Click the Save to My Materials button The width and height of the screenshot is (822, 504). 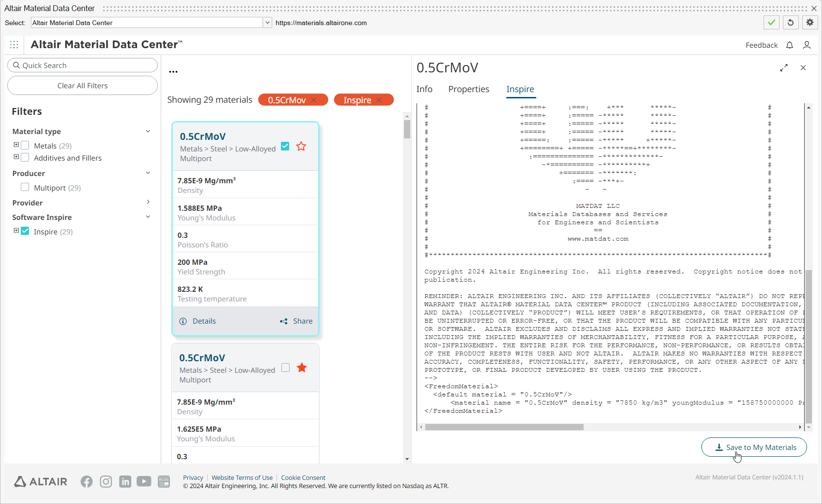[754, 447]
